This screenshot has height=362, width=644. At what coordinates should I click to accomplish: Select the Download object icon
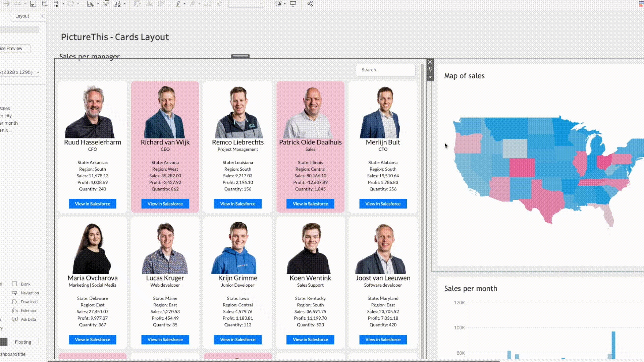(15, 302)
